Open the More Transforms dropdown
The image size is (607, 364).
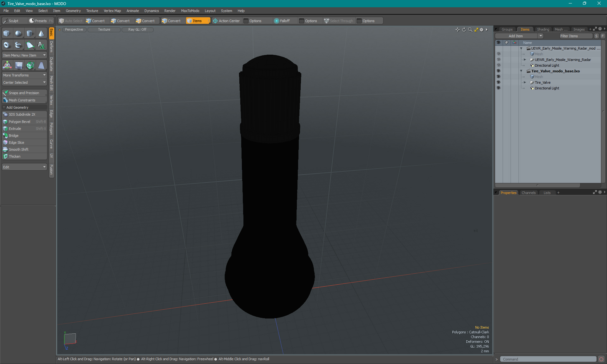pyautogui.click(x=24, y=75)
